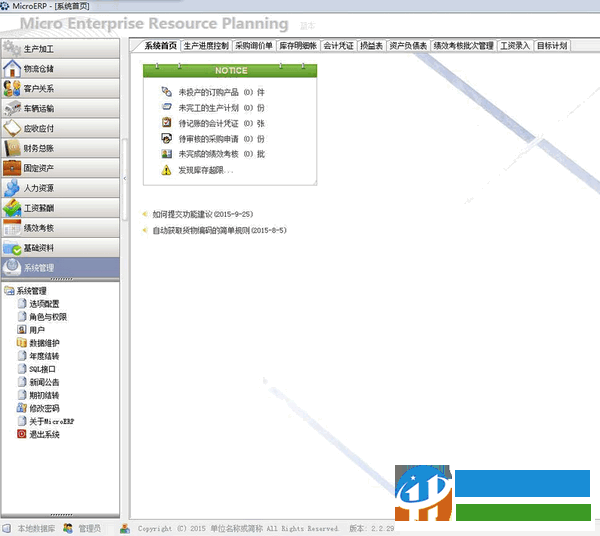Click the 未完工的生产计划 notice icon
600x536 pixels.
click(166, 108)
